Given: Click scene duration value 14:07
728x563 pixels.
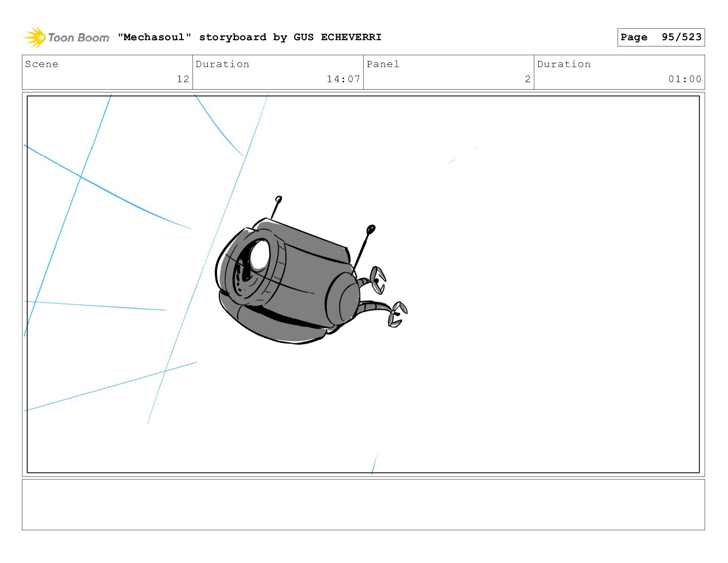Looking at the screenshot, I should pyautogui.click(x=343, y=79).
